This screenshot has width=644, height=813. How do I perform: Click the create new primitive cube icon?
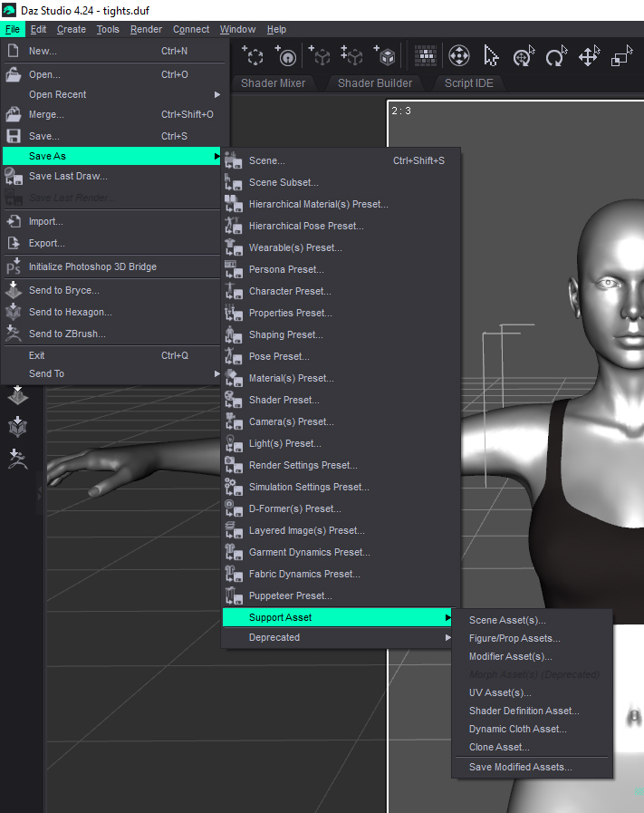pos(387,57)
